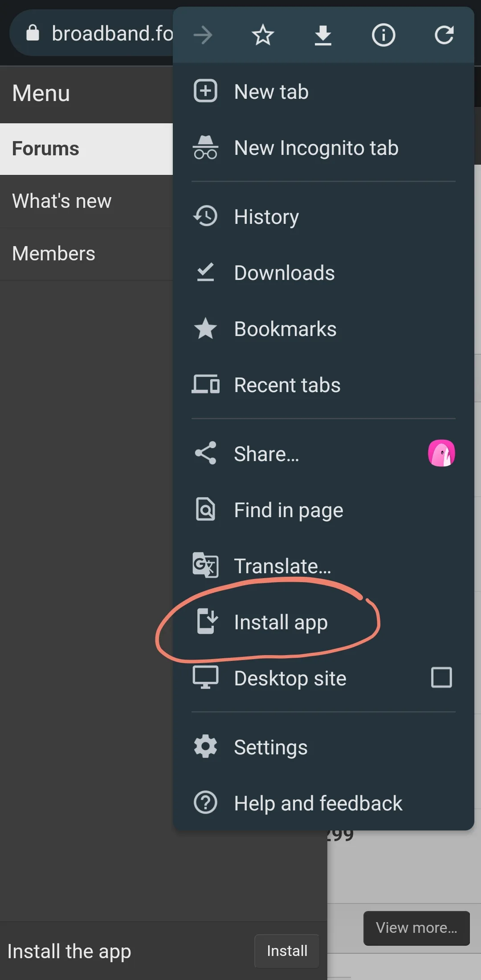The width and height of the screenshot is (481, 980).
Task: Tap the Install button at the bottom
Action: coord(286,951)
